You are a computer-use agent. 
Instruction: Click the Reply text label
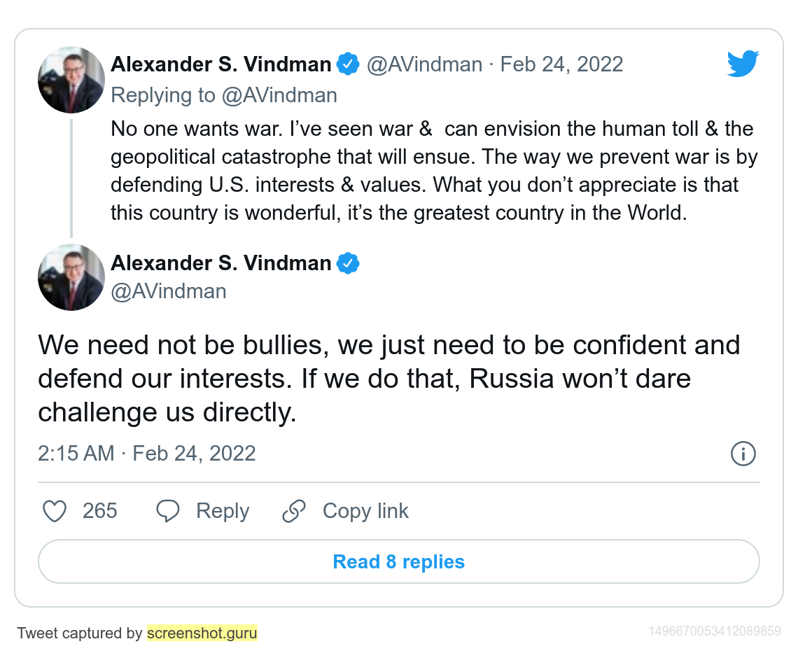tap(222, 511)
